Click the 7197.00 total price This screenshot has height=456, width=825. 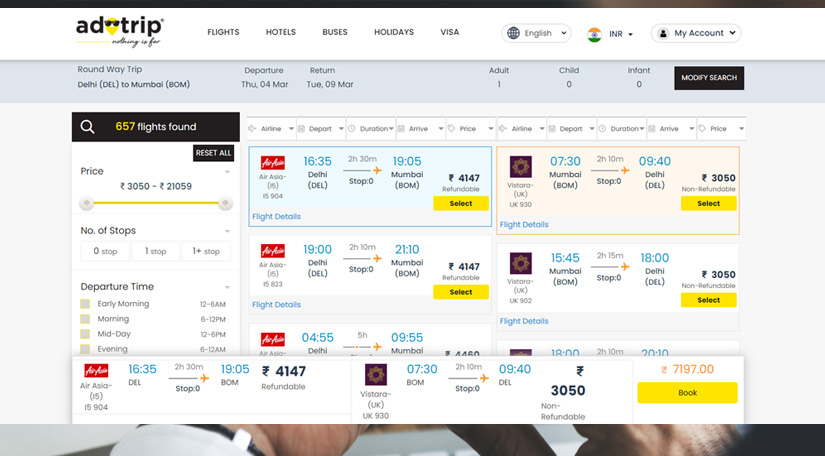coord(688,369)
